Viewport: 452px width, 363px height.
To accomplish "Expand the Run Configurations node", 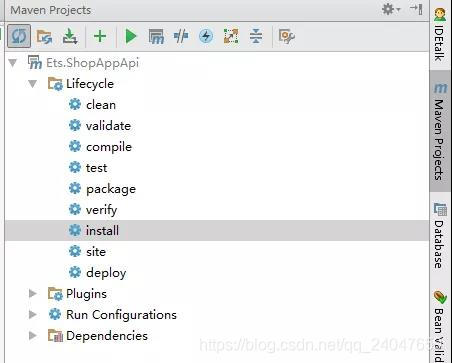I will tap(33, 315).
